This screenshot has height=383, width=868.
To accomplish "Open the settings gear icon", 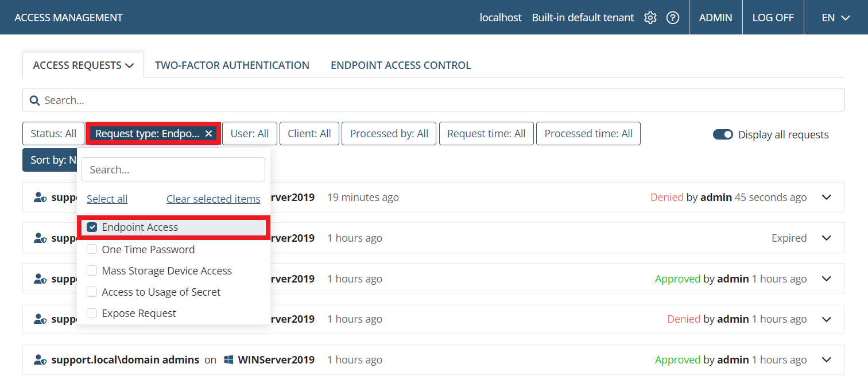I will 650,18.
